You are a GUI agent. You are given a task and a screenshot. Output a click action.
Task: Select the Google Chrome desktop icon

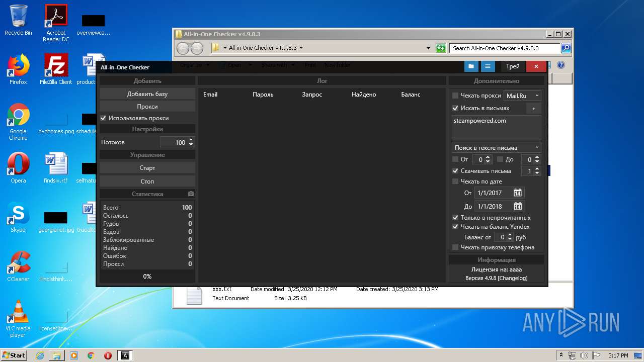[x=18, y=122]
